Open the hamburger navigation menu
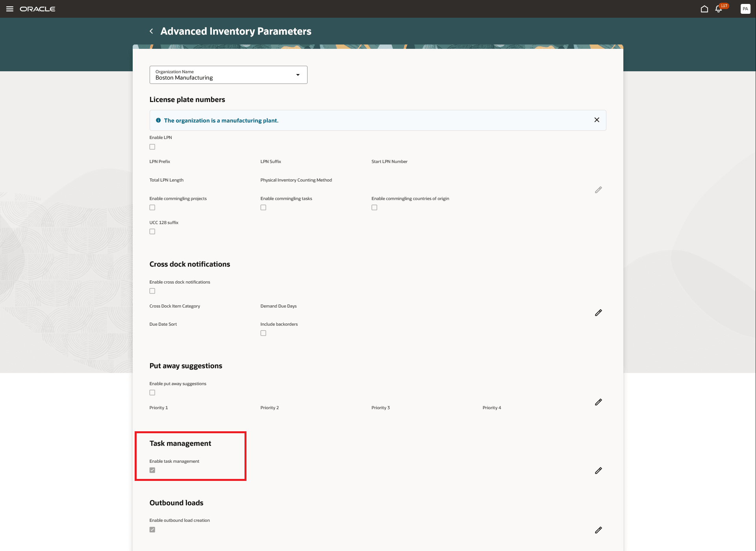Screen dimensions: 756x551 point(10,9)
